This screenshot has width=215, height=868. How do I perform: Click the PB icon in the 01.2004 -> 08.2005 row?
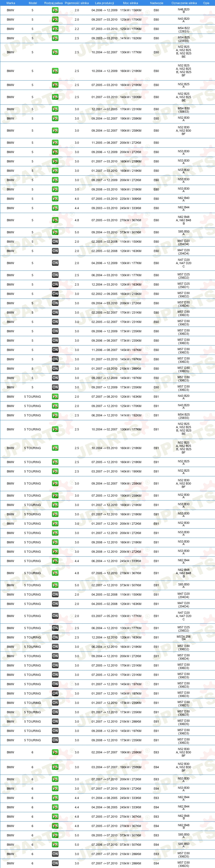pos(55,798)
